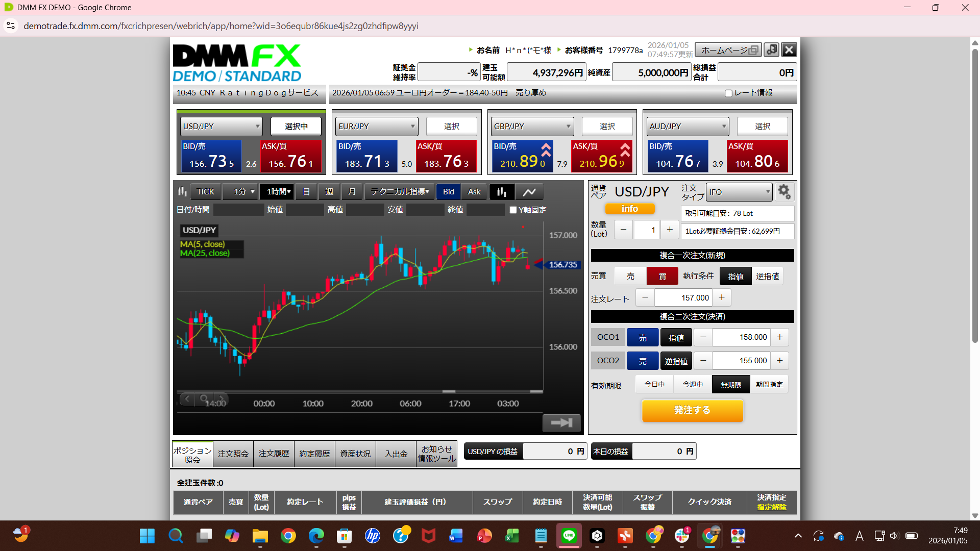980x551 pixels.
Task: Switch to 約定履歴 tab
Action: [x=314, y=454]
